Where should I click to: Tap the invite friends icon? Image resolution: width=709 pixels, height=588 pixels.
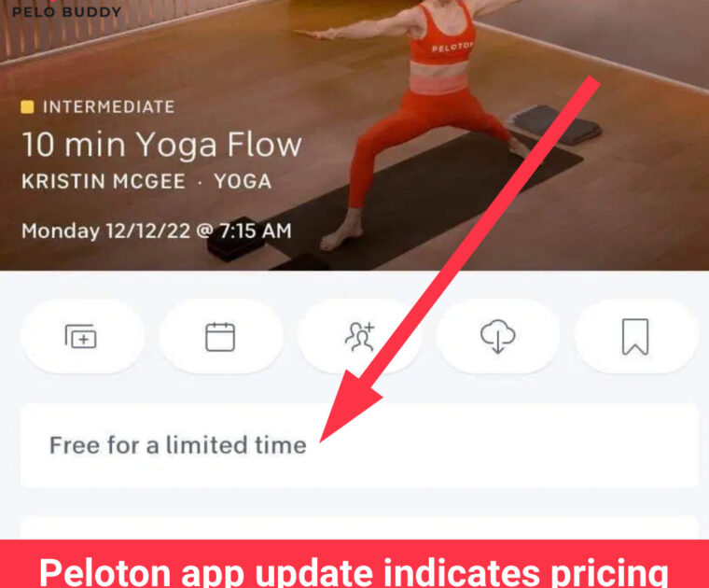359,337
